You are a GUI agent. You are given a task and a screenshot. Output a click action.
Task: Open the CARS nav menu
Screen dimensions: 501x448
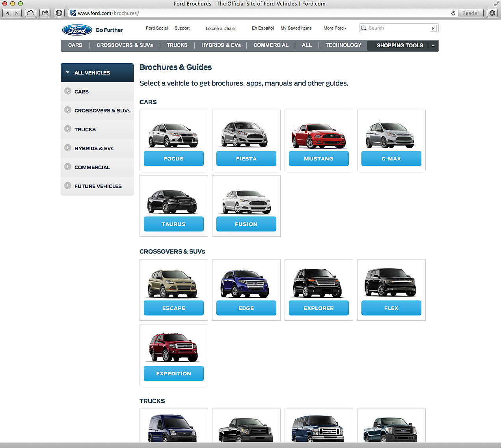tap(75, 45)
